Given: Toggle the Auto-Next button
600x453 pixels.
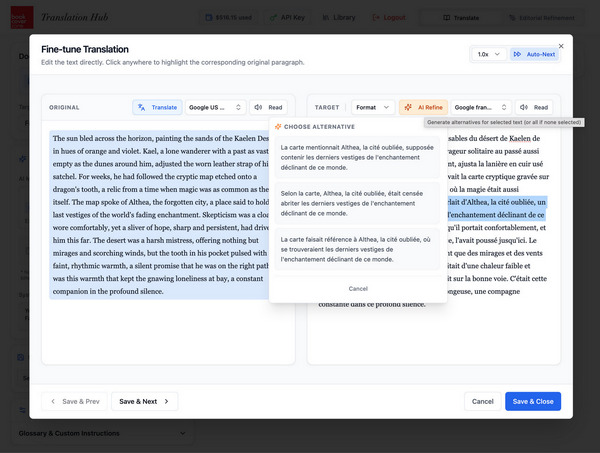Looking at the screenshot, I should point(534,54).
